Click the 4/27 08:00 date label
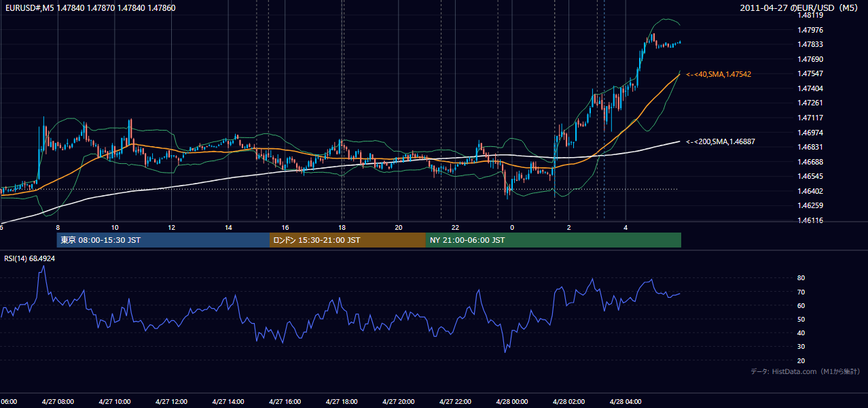This screenshot has width=868, height=408. click(58, 402)
